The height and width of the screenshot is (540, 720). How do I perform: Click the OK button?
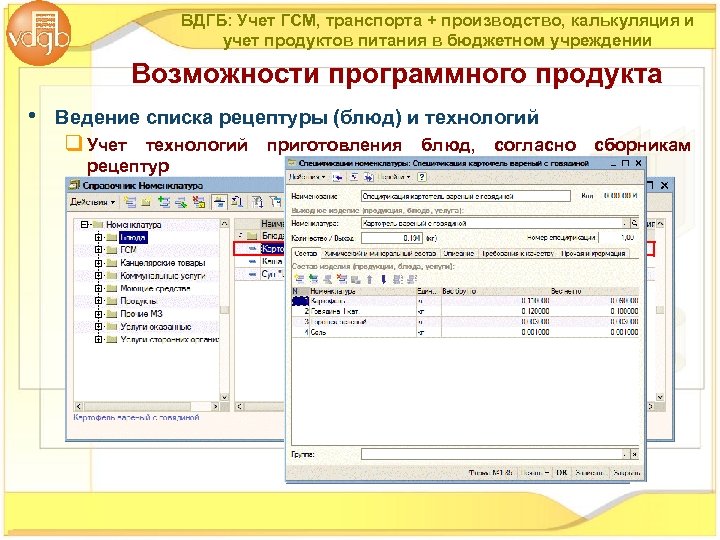[x=561, y=472]
